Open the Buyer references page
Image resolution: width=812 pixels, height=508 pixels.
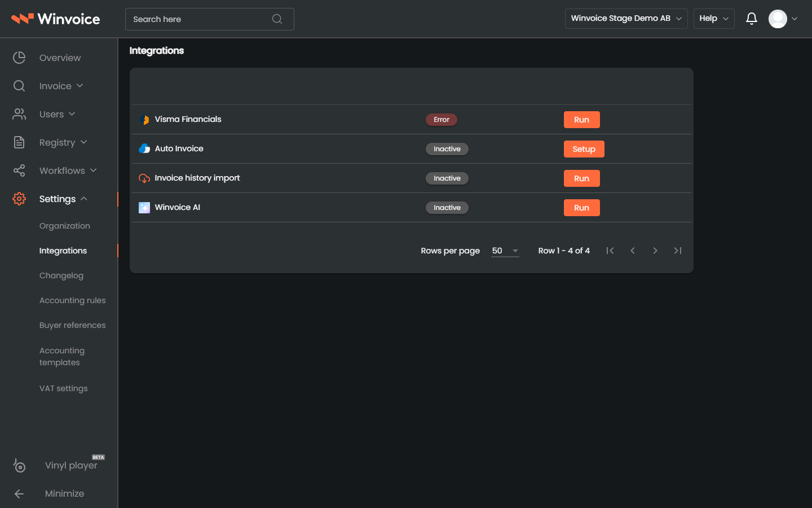[x=73, y=325]
